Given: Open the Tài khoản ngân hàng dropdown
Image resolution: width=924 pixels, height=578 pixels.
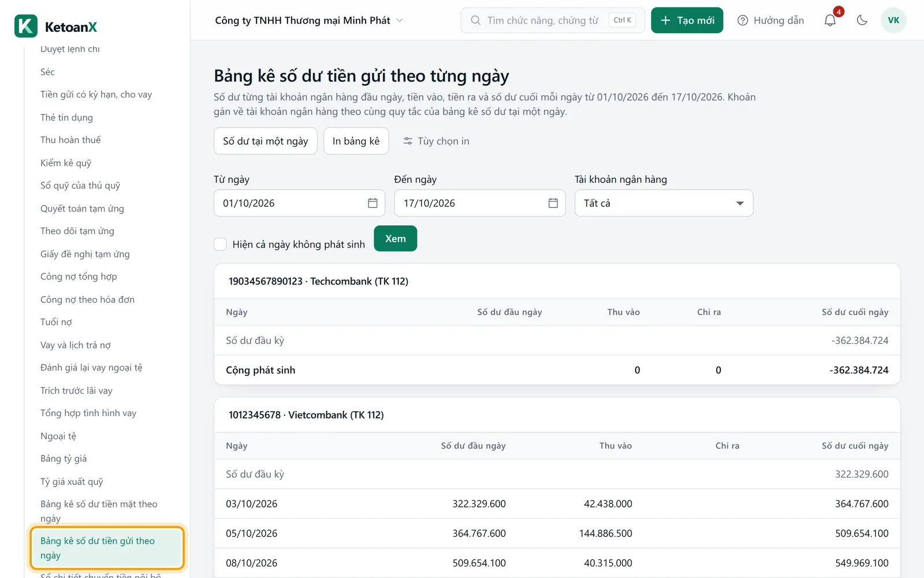Looking at the screenshot, I should coord(664,203).
